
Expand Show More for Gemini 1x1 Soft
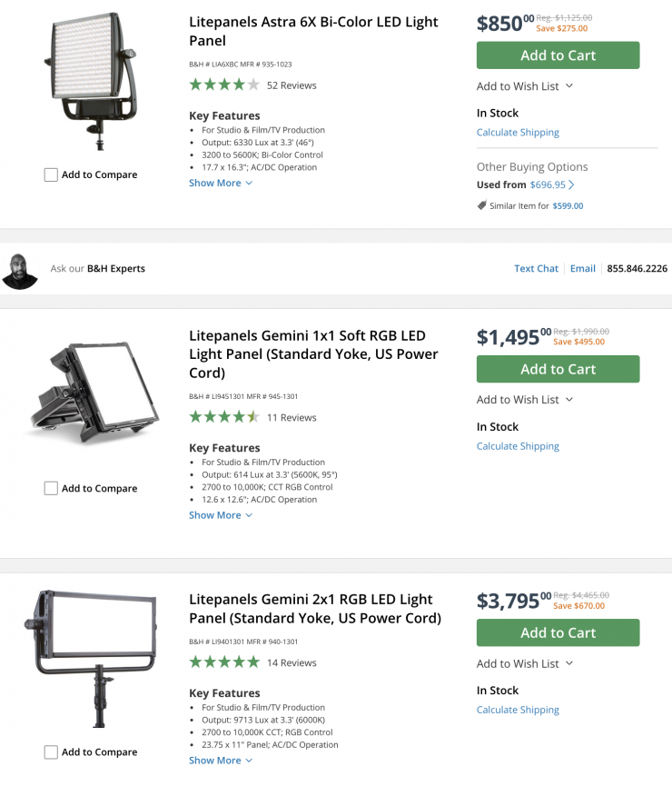(220, 515)
